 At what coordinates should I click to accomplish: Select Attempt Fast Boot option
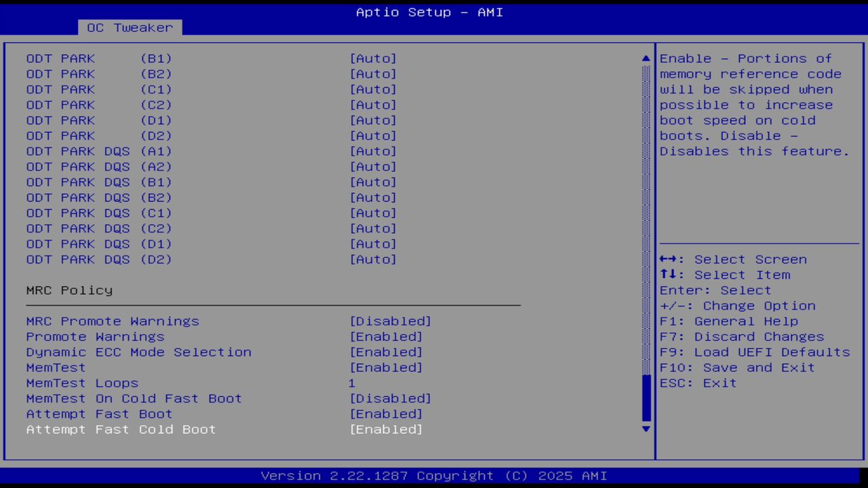[x=99, y=414]
